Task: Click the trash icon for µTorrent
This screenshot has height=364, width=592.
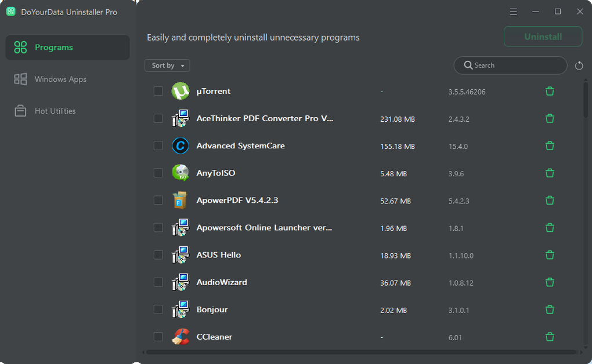Action: pyautogui.click(x=550, y=91)
